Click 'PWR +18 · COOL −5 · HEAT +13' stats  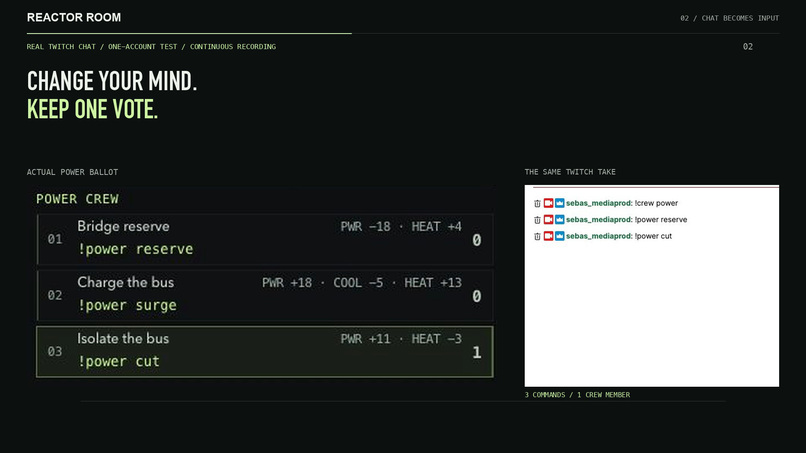pyautogui.click(x=362, y=283)
